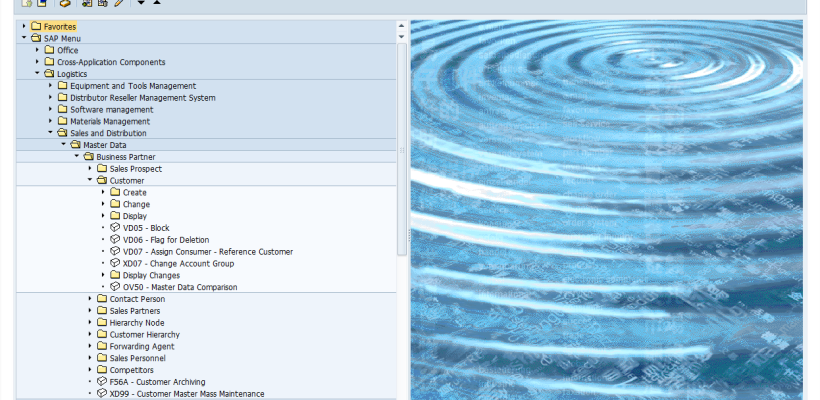Screen dimensions: 820x400
Task: Expand the Display folder arrow
Action: (103, 215)
